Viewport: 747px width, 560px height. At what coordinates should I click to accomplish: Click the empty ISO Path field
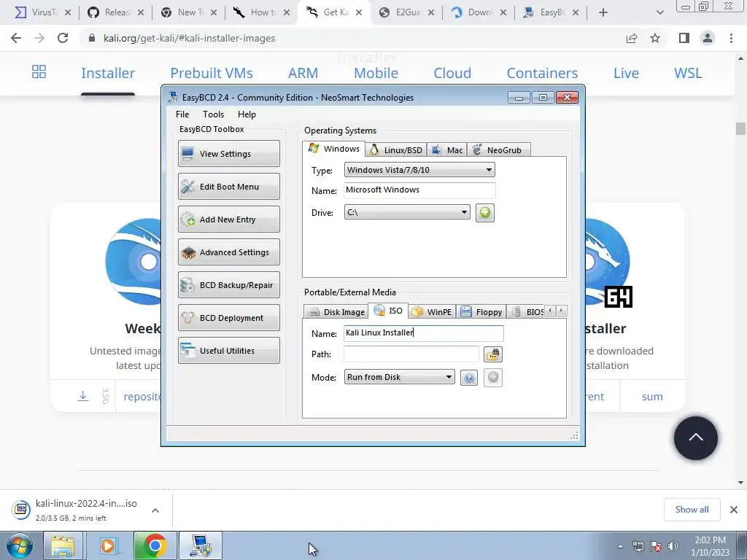(x=411, y=354)
